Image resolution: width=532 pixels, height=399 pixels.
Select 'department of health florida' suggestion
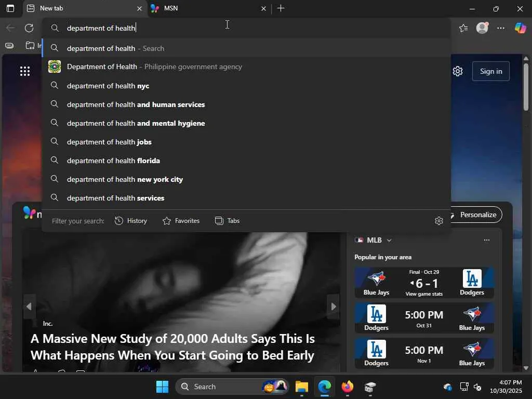pos(246,161)
